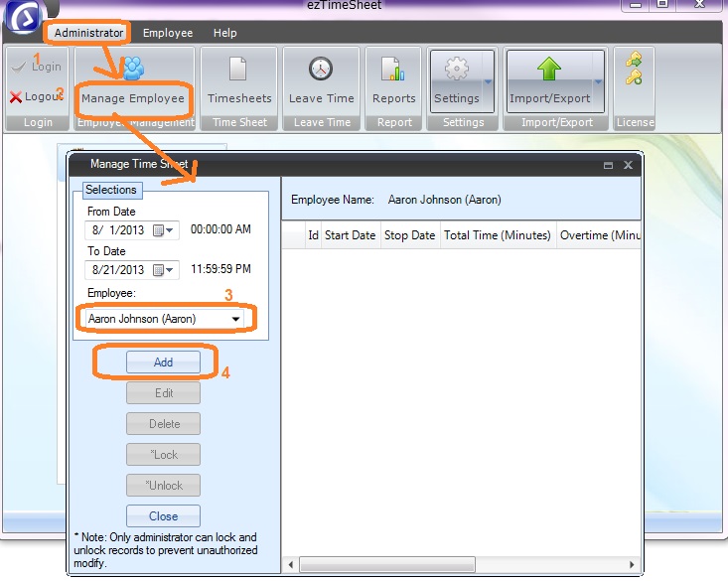728x581 pixels.
Task: Click the Close button in the dialog
Action: 163,516
